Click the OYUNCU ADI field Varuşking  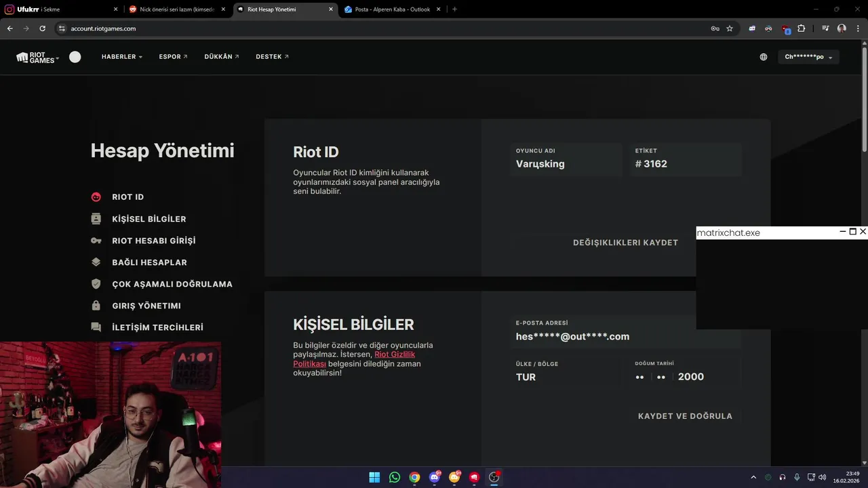(x=566, y=159)
